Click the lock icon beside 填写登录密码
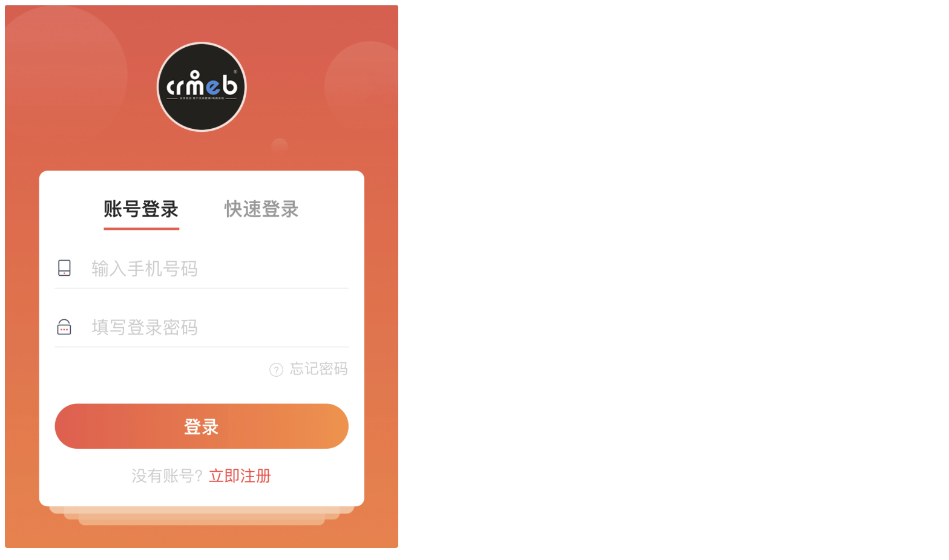This screenshot has width=949, height=560. click(64, 327)
